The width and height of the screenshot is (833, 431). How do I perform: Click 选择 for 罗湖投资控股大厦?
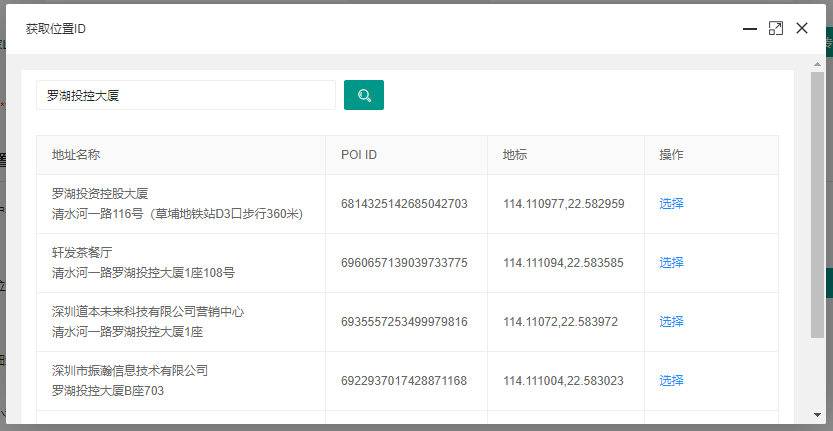(x=671, y=204)
